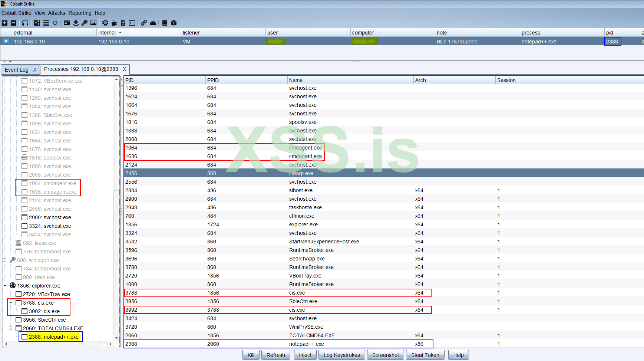Image resolution: width=644 pixels, height=361 pixels.
Task: Switch to the target crosshair view icon
Action: 55,23
